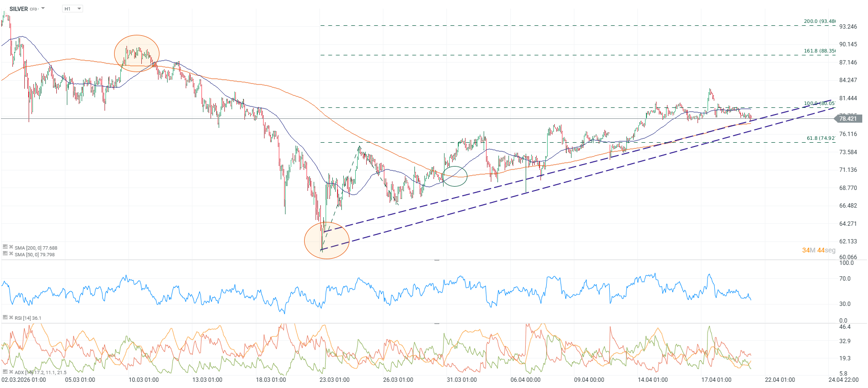Remove the RSI 14 indicator
This screenshot has height=388, width=868.
click(x=11, y=317)
